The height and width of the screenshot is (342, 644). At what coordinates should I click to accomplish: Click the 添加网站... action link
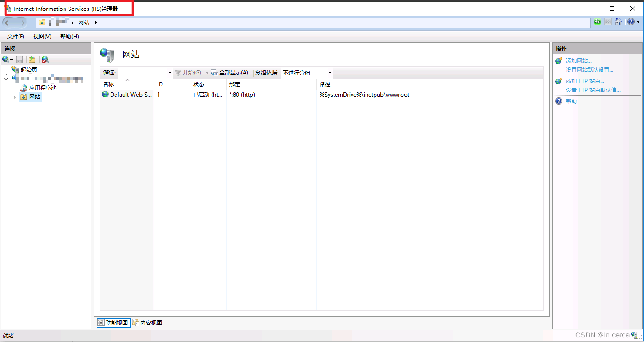578,60
